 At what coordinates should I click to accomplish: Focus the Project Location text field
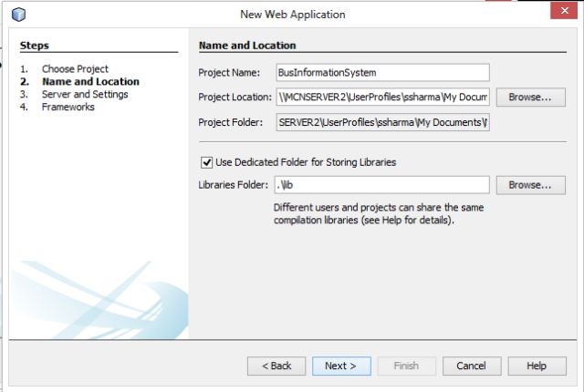382,97
